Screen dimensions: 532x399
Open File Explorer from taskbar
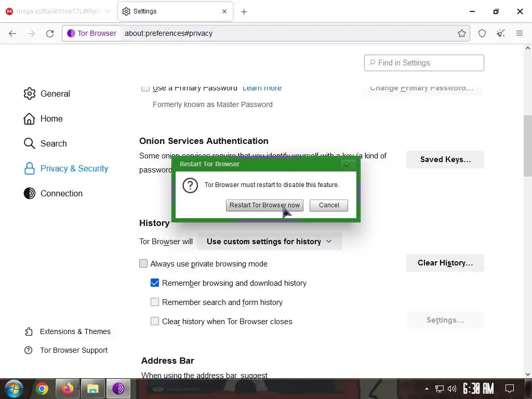(92, 389)
